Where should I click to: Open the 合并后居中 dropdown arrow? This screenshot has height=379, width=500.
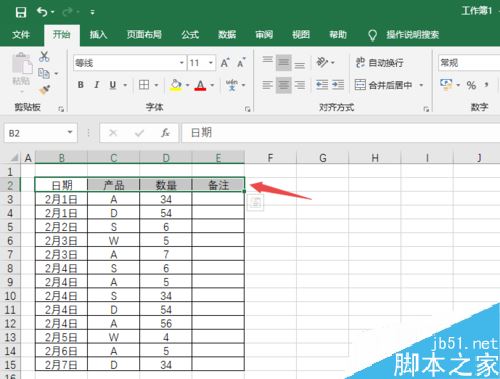tap(421, 85)
